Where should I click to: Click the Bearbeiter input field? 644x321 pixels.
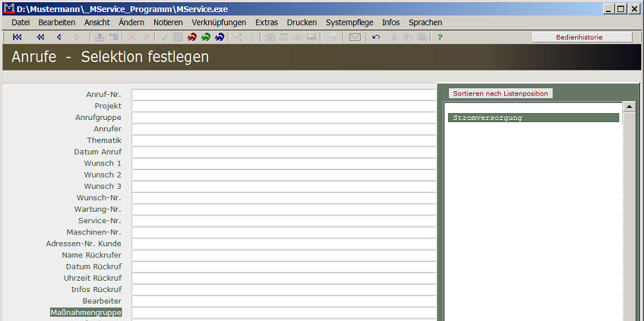pos(284,301)
